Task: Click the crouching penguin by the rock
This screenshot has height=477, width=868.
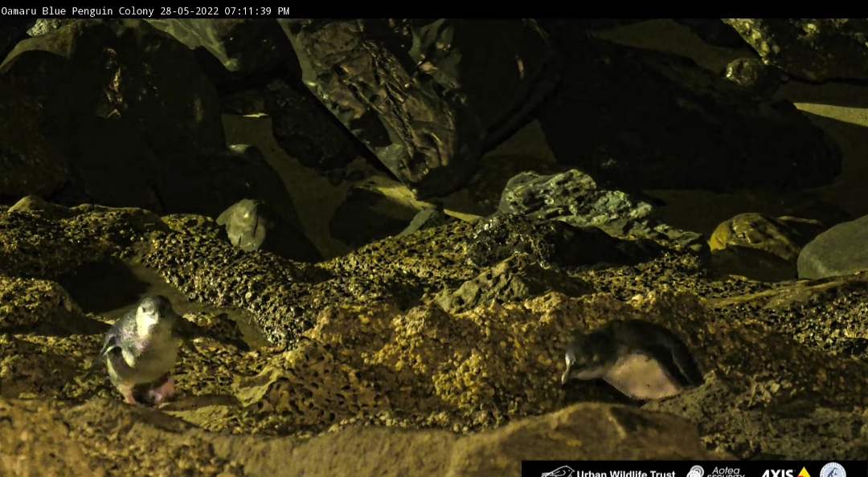Action: [631, 361]
